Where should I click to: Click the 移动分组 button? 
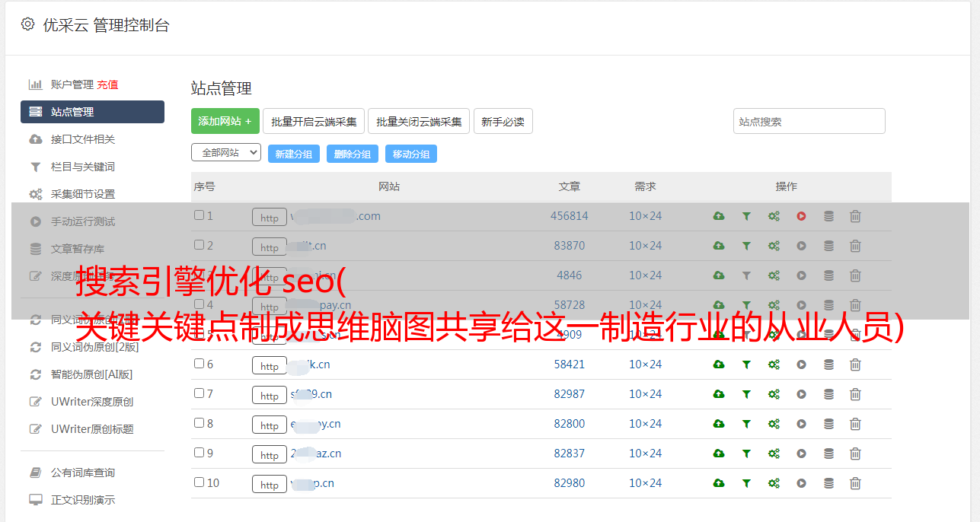pos(411,154)
